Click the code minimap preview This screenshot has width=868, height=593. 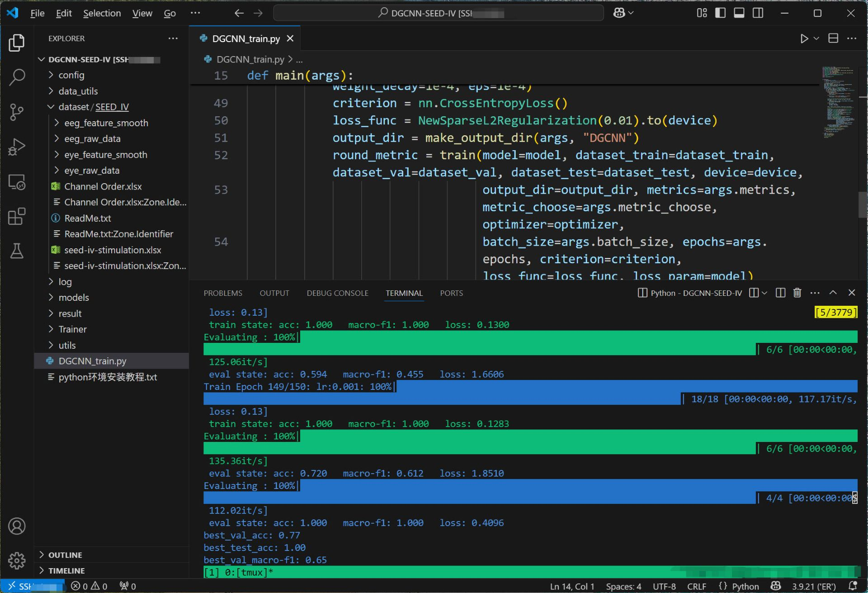[839, 102]
